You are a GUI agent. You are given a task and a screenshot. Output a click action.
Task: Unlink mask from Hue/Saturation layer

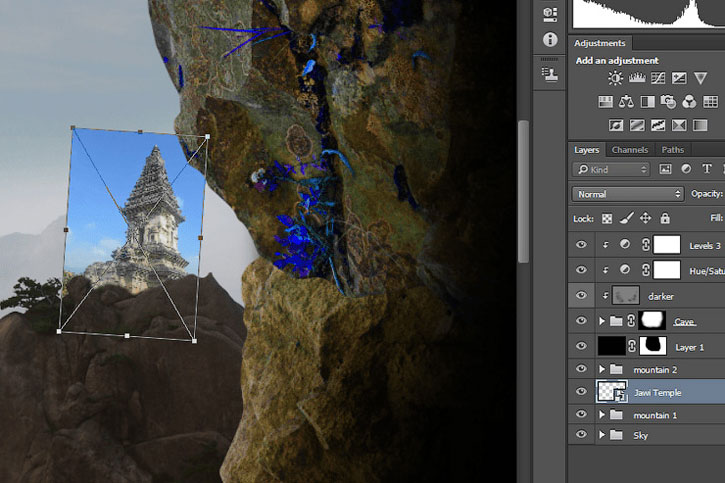646,270
